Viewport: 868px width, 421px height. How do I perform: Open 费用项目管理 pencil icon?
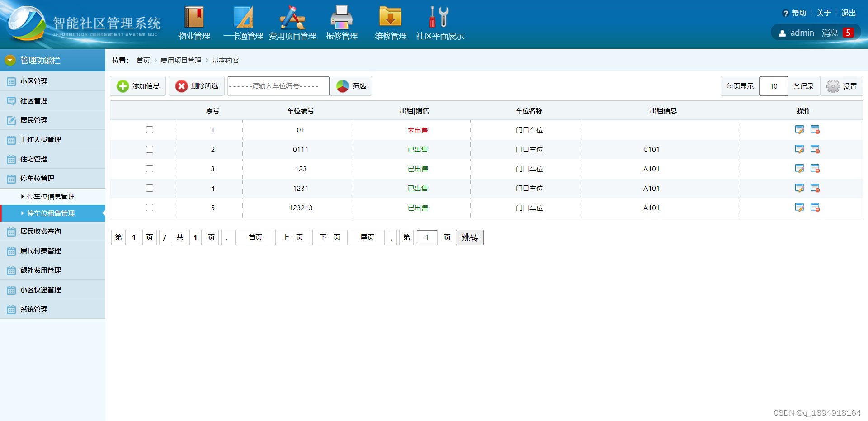292,17
